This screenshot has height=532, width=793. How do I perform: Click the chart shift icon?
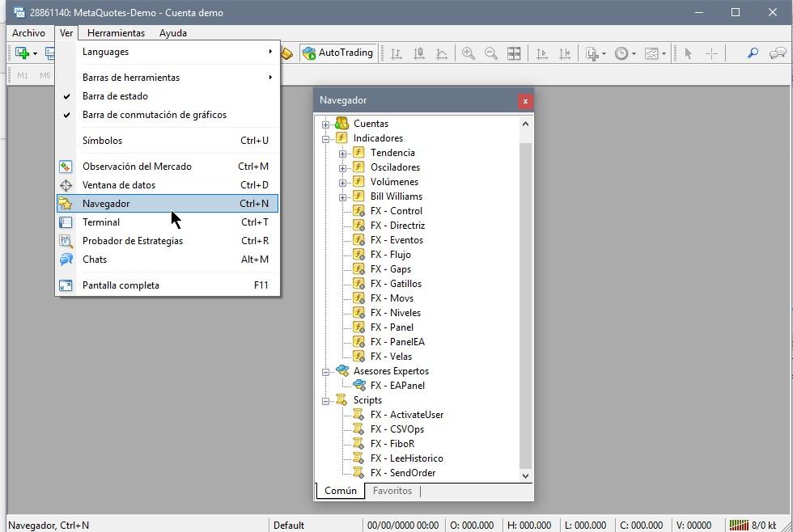565,53
